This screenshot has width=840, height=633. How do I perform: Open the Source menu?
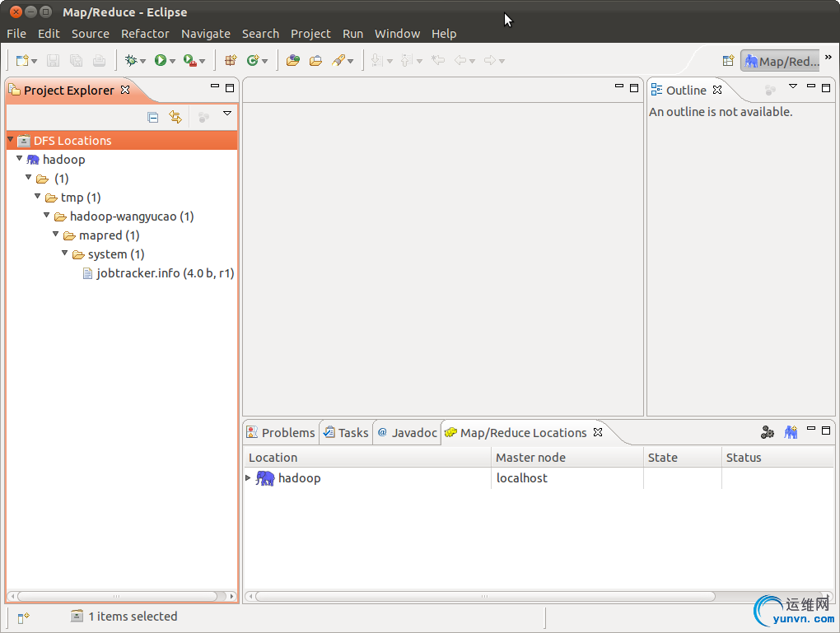click(91, 34)
